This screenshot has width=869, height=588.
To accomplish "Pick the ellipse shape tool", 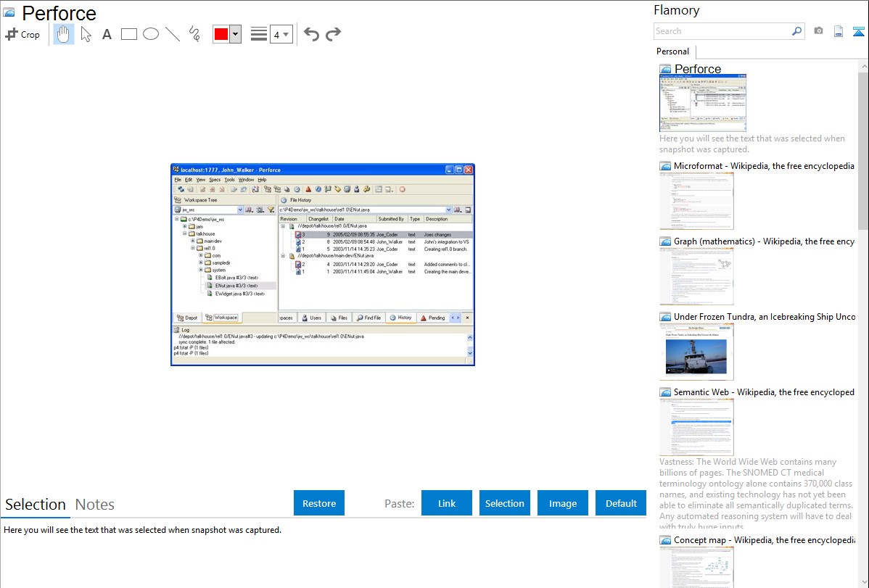I will click(151, 34).
